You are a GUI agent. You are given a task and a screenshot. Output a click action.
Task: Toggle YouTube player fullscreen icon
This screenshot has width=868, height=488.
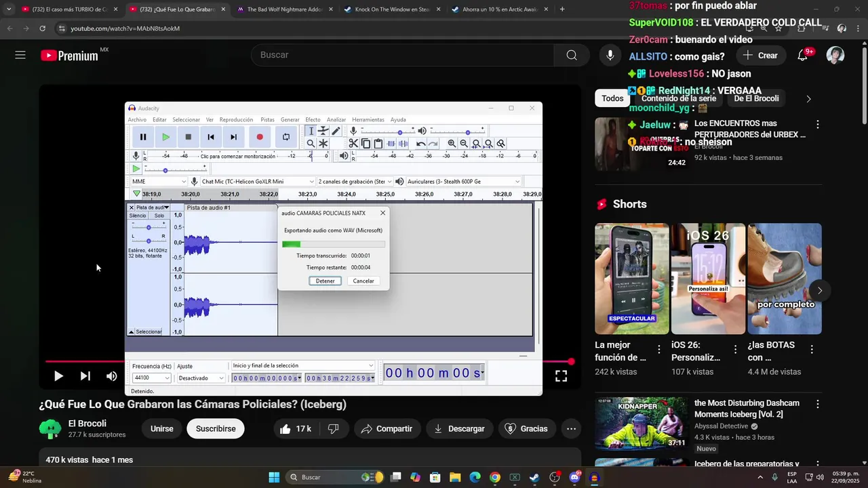pyautogui.click(x=561, y=375)
